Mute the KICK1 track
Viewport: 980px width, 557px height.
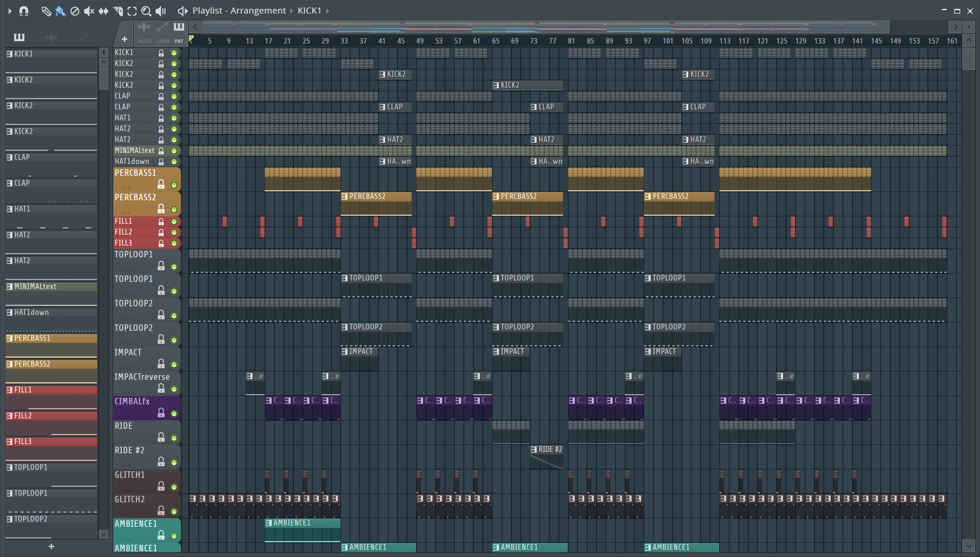point(174,53)
